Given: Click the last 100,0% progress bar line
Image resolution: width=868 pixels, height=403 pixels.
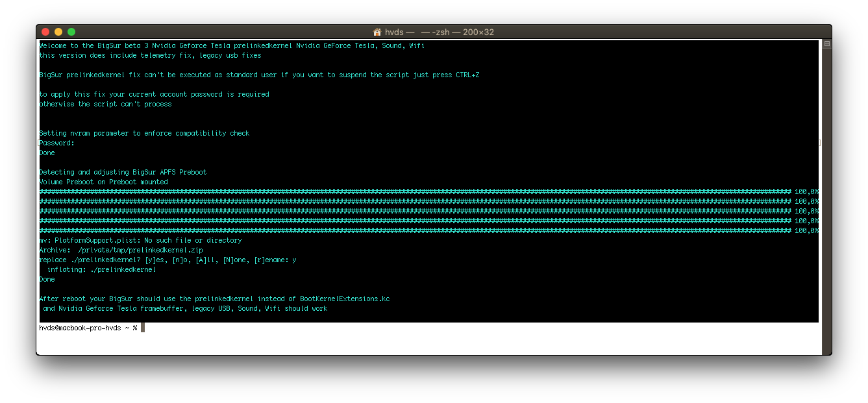Looking at the screenshot, I should coord(429,230).
